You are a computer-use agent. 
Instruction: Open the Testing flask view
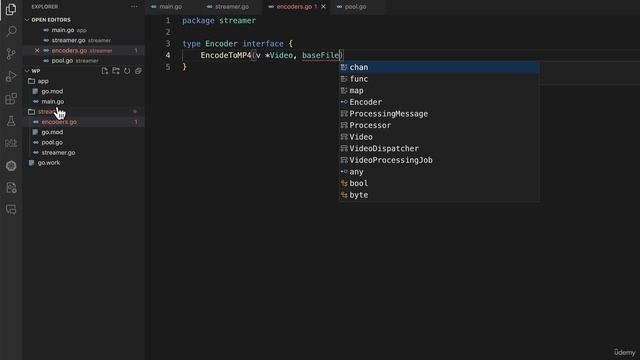pyautogui.click(x=11, y=121)
